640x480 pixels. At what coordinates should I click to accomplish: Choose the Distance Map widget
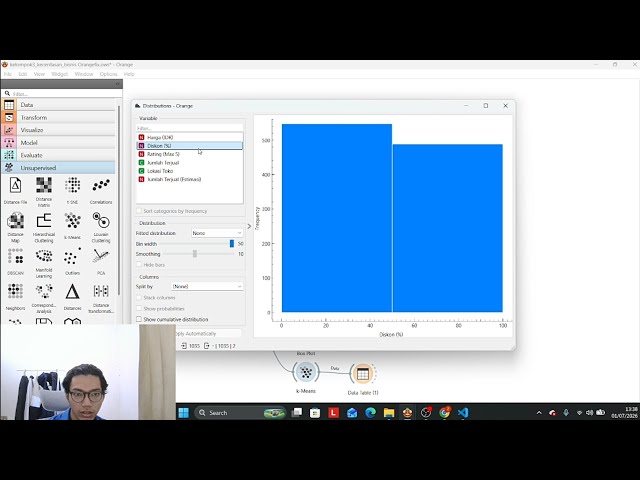tap(16, 227)
